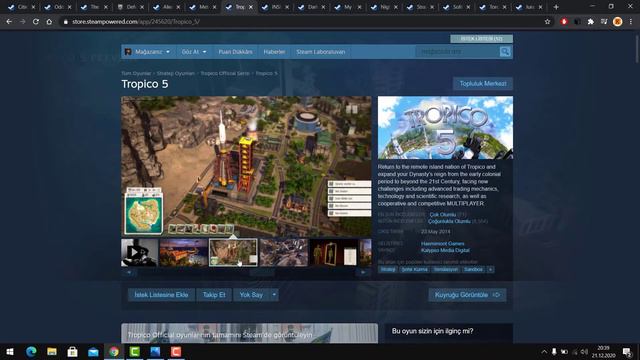Viewport: 640px width, 360px height.
Task: Open the Çoğunlukla Olumlu all reviews link
Action: click(449, 221)
